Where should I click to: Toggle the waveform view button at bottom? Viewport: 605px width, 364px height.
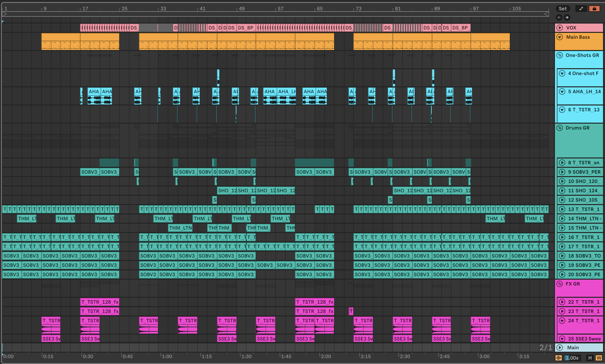click(x=559, y=358)
